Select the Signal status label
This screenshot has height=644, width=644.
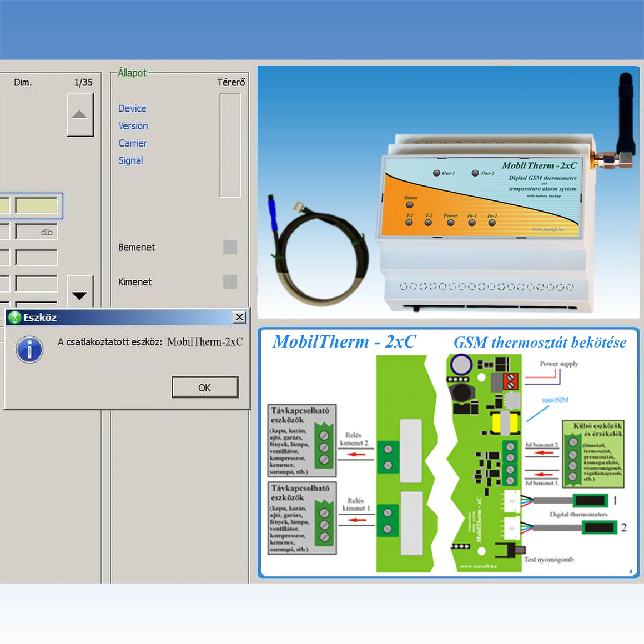click(130, 160)
